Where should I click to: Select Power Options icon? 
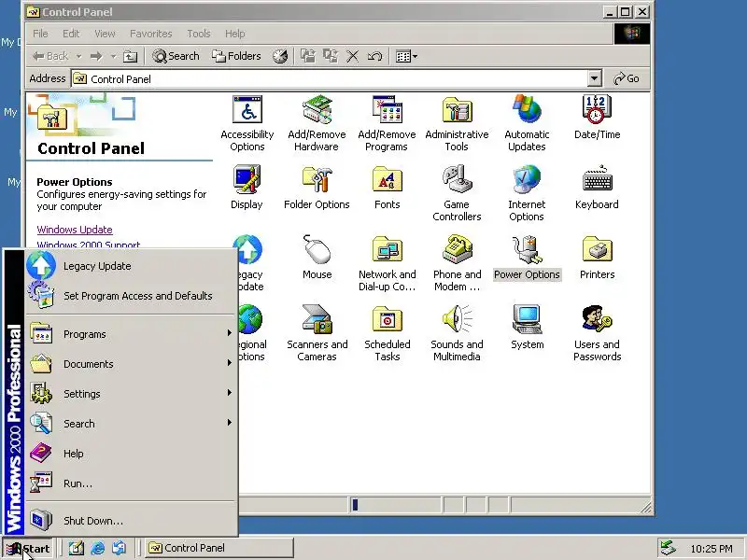click(x=527, y=258)
